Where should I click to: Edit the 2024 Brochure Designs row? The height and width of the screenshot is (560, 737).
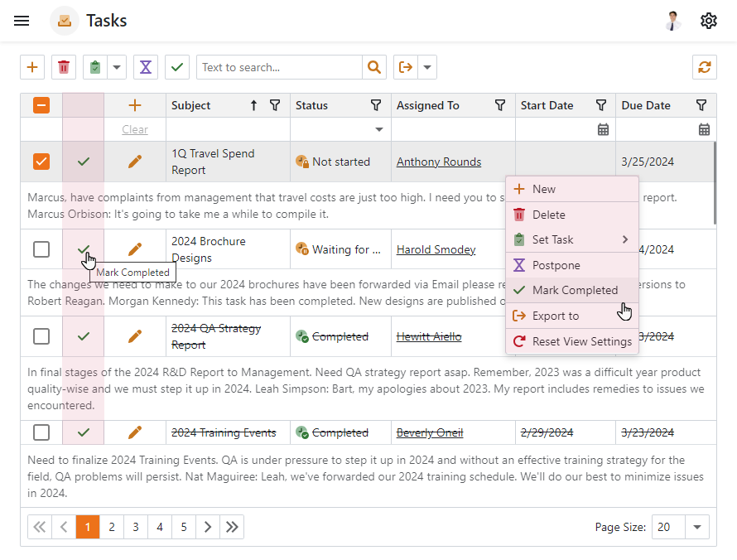pyautogui.click(x=135, y=249)
